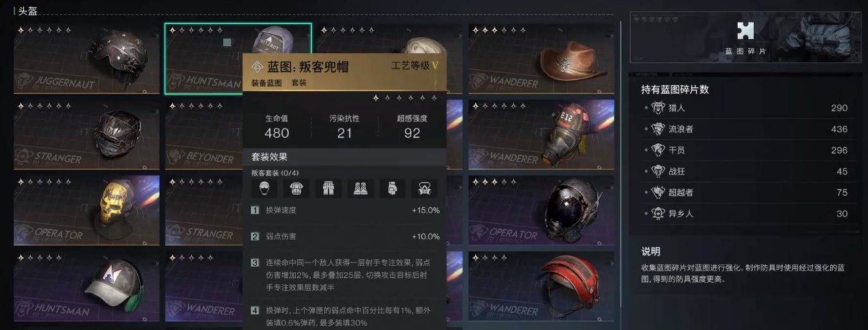Click the gloves set piece icon

(393, 188)
